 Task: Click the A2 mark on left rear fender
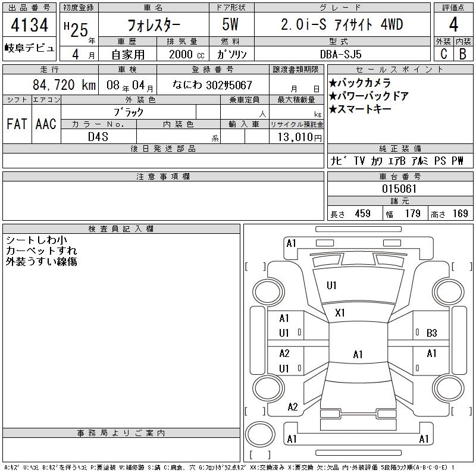pyautogui.click(x=293, y=407)
